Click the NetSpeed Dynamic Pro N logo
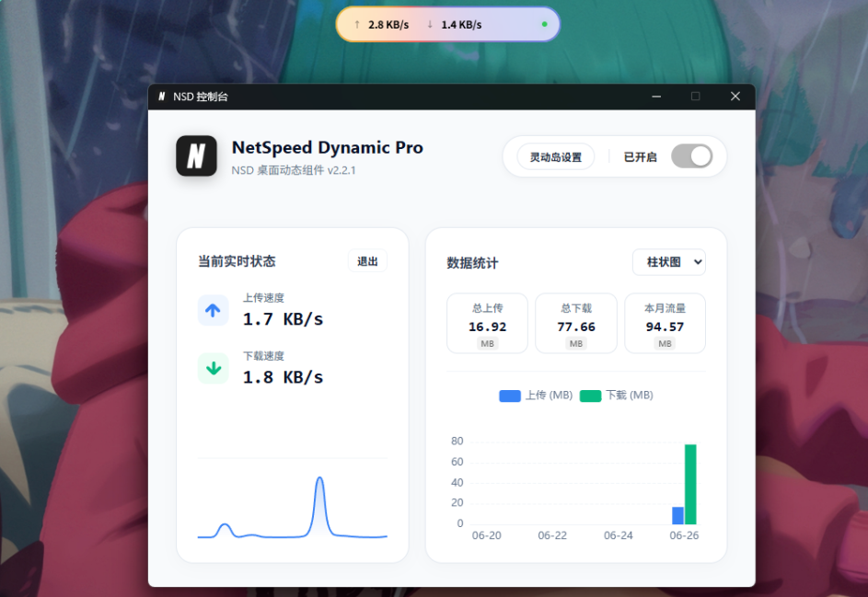Screen dimensions: 868x597 pos(196,156)
